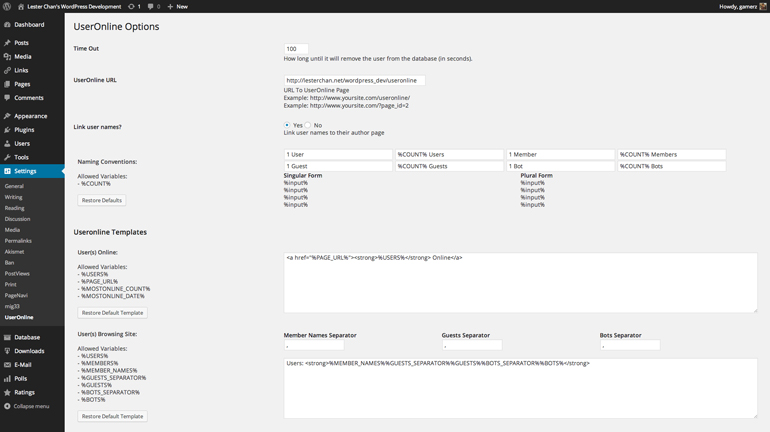Select Yes for link user names
The width and height of the screenshot is (770, 432).
[287, 125]
